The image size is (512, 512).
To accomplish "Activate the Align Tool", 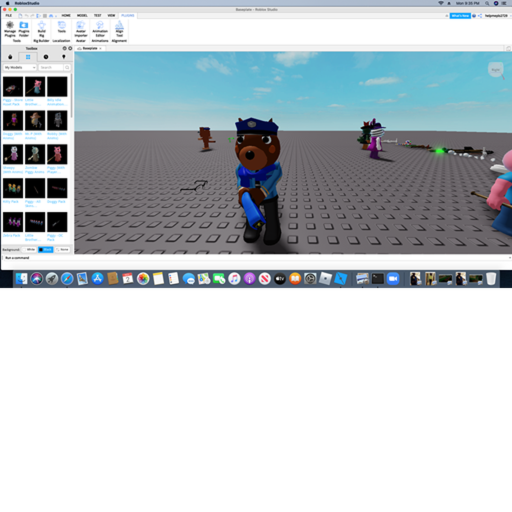I will pos(119,29).
